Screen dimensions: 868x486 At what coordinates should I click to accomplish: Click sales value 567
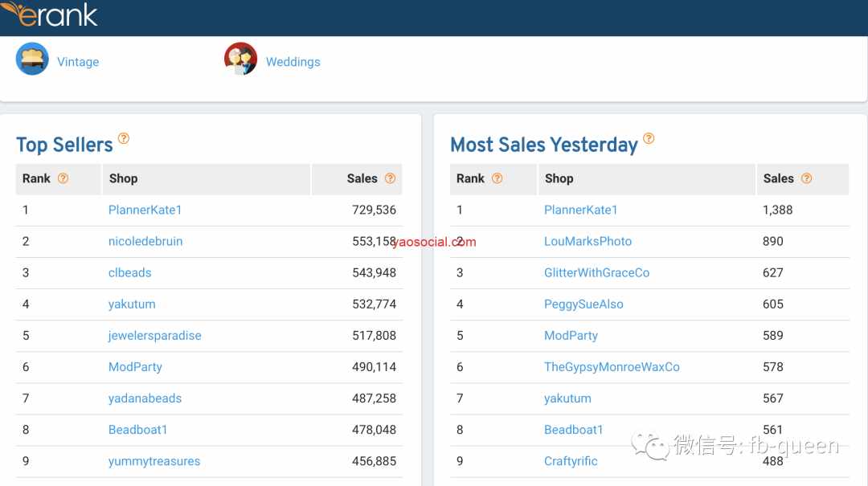(x=773, y=398)
